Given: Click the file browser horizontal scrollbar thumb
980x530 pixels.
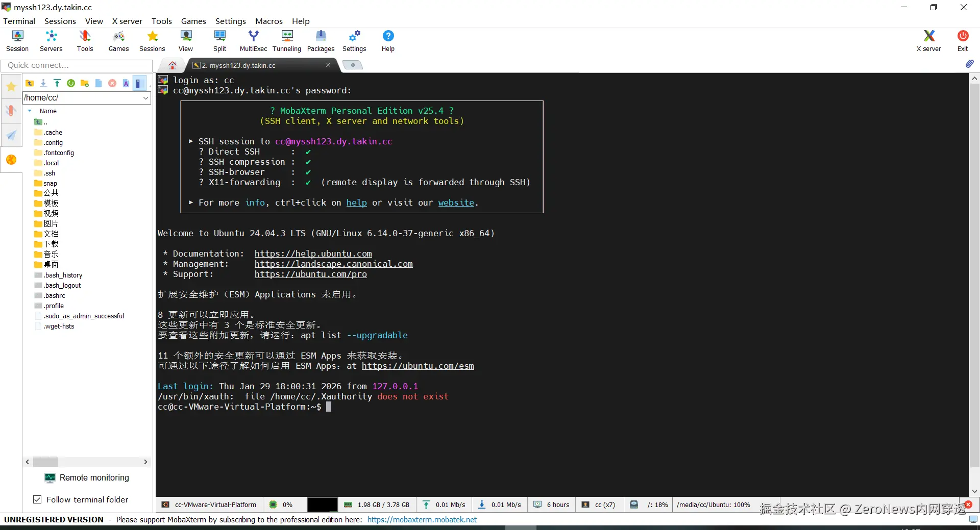Looking at the screenshot, I should point(45,462).
